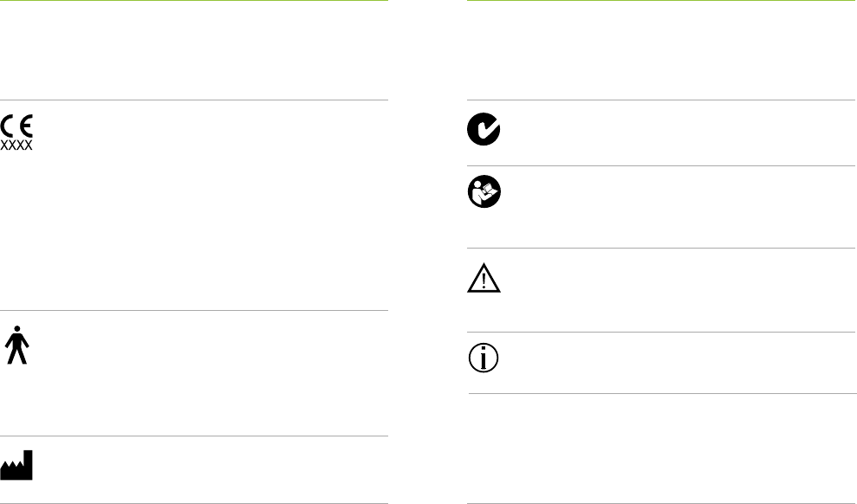Image resolution: width=857 pixels, height=504 pixels.
Task: Click the CE conformity mark symbol
Action: [x=16, y=126]
